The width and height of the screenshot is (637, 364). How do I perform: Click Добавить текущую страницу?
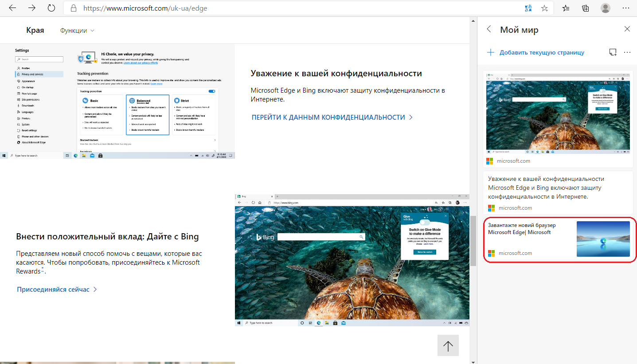click(536, 52)
